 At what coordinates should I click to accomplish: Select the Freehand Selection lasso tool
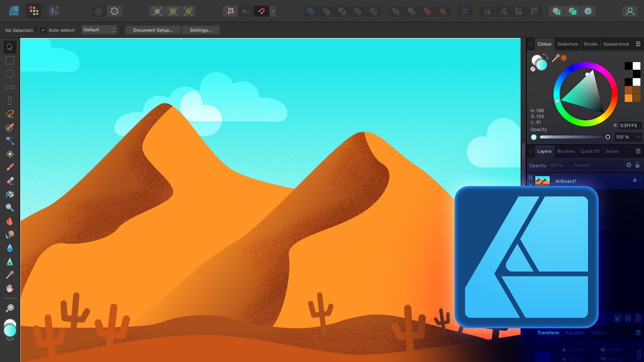(x=10, y=114)
